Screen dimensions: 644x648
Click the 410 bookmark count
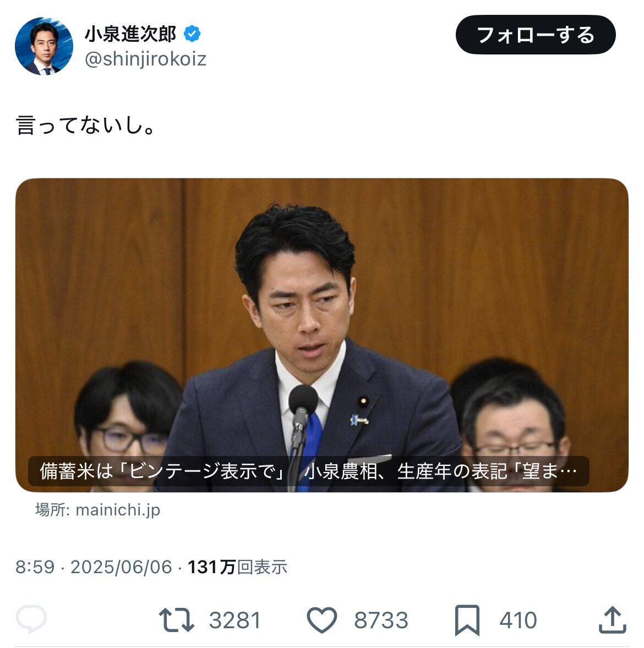point(519,620)
